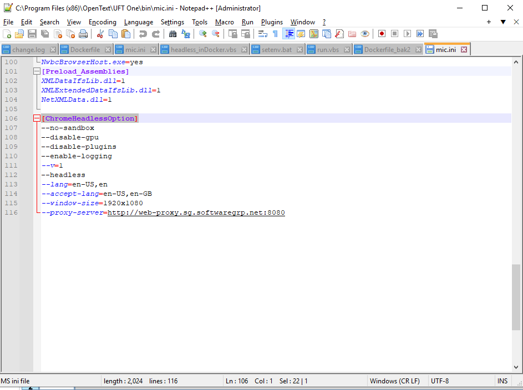The image size is (523, 390).
Task: Open the Search menu
Action: pyautogui.click(x=49, y=22)
